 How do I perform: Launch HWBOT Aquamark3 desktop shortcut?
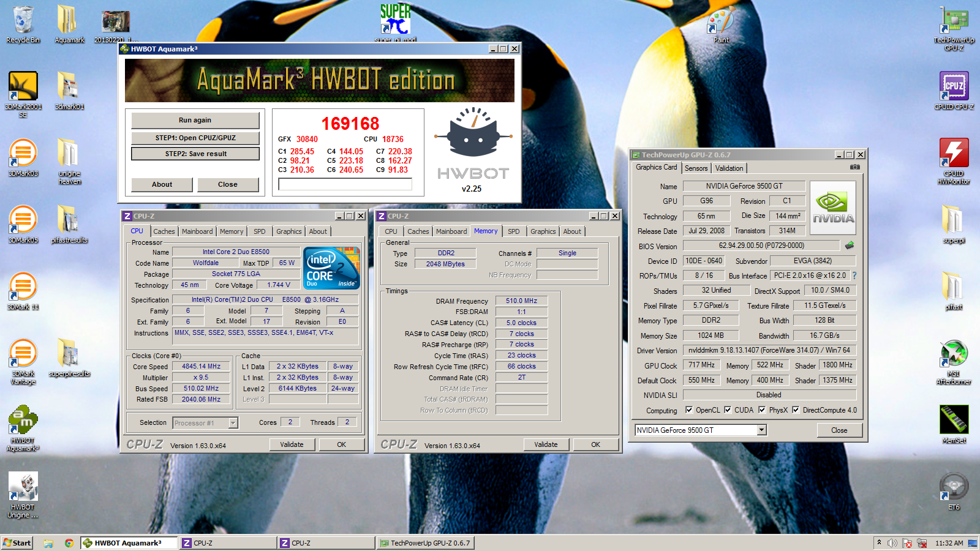tap(23, 428)
